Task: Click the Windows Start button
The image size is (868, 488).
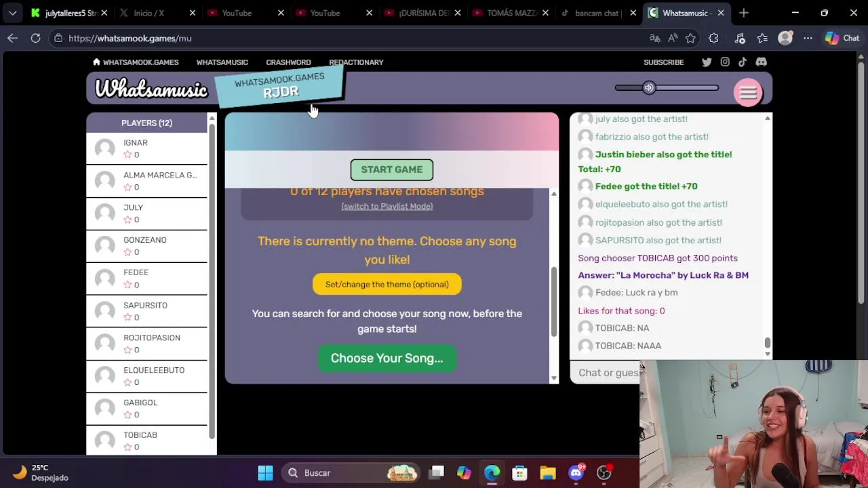Action: point(265,473)
